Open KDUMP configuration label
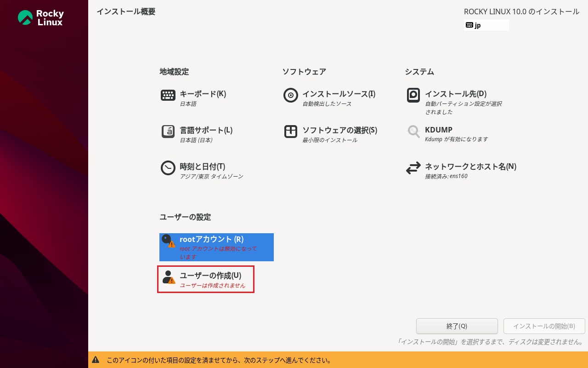 [439, 130]
